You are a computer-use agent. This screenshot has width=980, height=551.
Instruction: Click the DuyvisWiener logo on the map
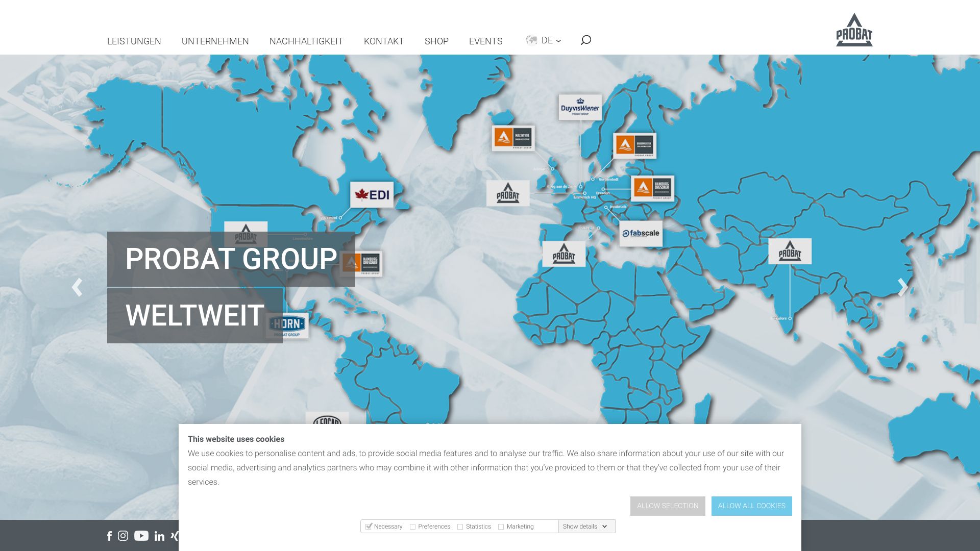(580, 107)
